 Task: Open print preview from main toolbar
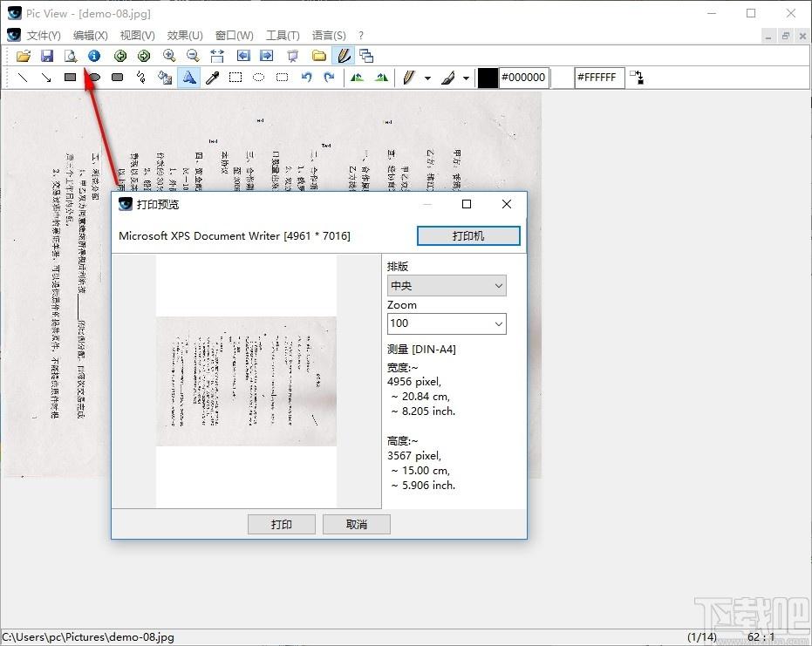[x=71, y=56]
